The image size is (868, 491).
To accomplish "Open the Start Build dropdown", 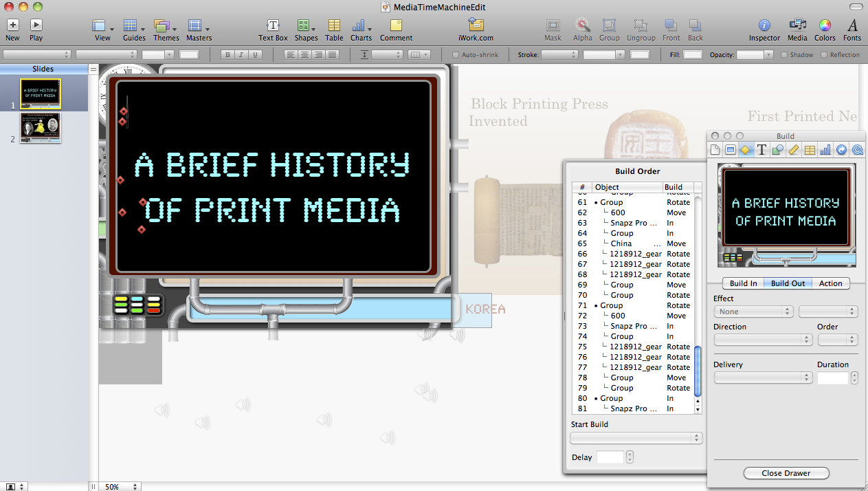I will click(636, 438).
